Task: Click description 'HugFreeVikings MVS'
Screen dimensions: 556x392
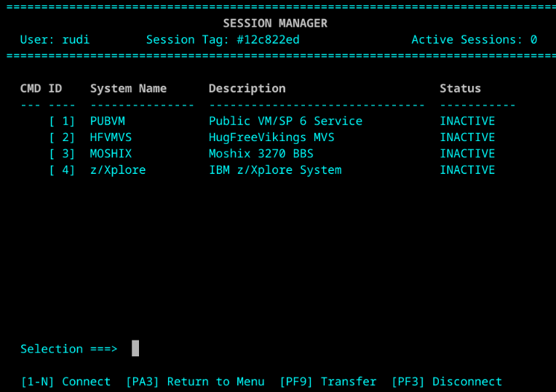Action: pyautogui.click(x=271, y=137)
